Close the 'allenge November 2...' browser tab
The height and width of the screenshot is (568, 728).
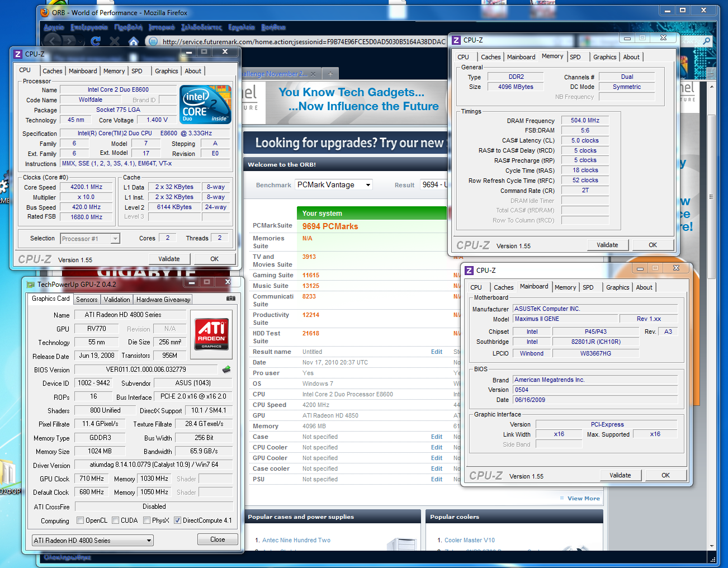coord(313,74)
